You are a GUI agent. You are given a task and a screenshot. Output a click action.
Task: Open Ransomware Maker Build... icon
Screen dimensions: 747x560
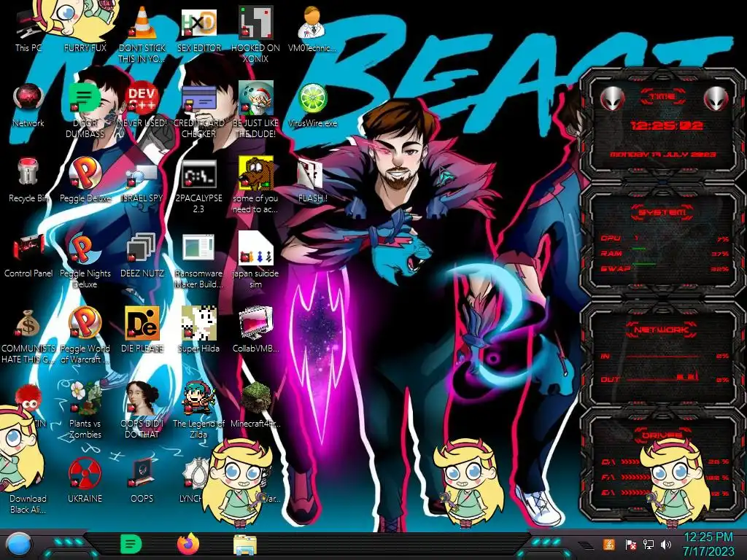point(198,261)
